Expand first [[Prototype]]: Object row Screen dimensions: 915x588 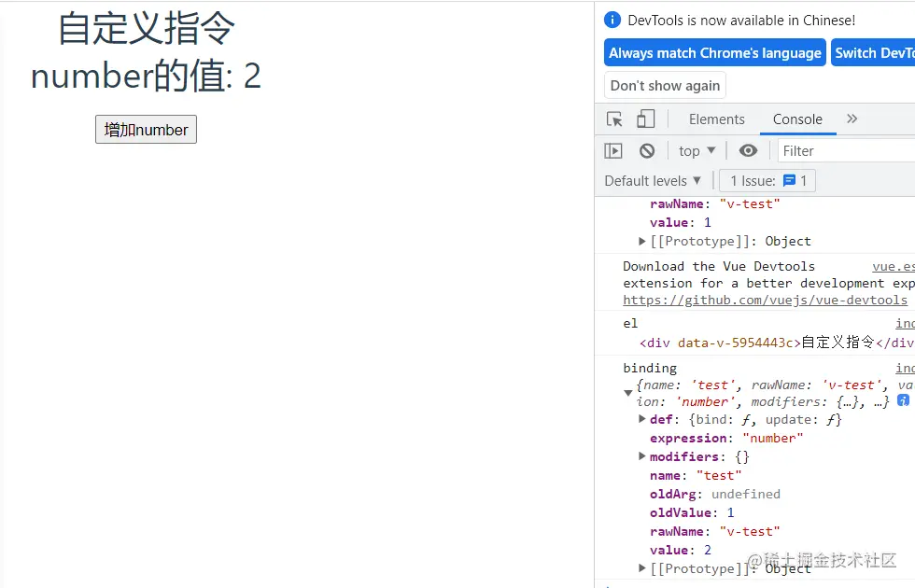pos(724,241)
